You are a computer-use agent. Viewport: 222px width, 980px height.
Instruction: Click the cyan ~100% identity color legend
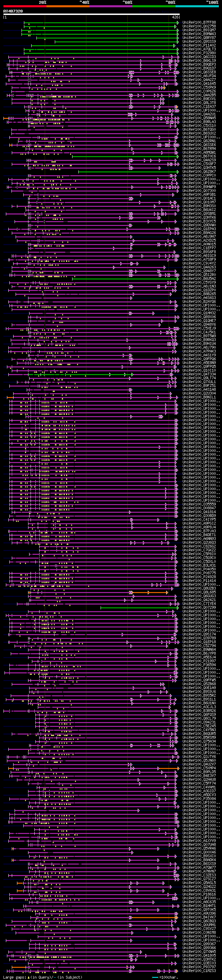point(197,6)
